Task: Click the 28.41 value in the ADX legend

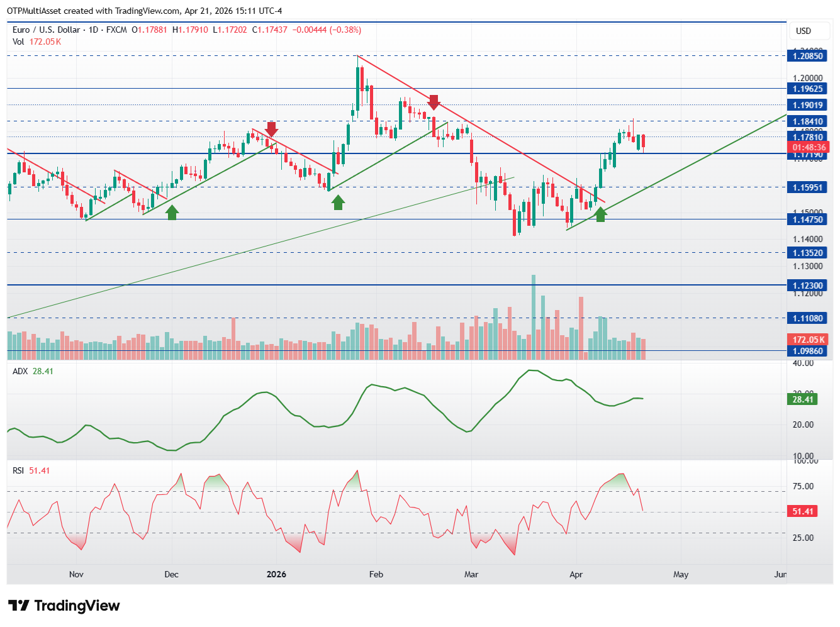Action: pyautogui.click(x=43, y=371)
